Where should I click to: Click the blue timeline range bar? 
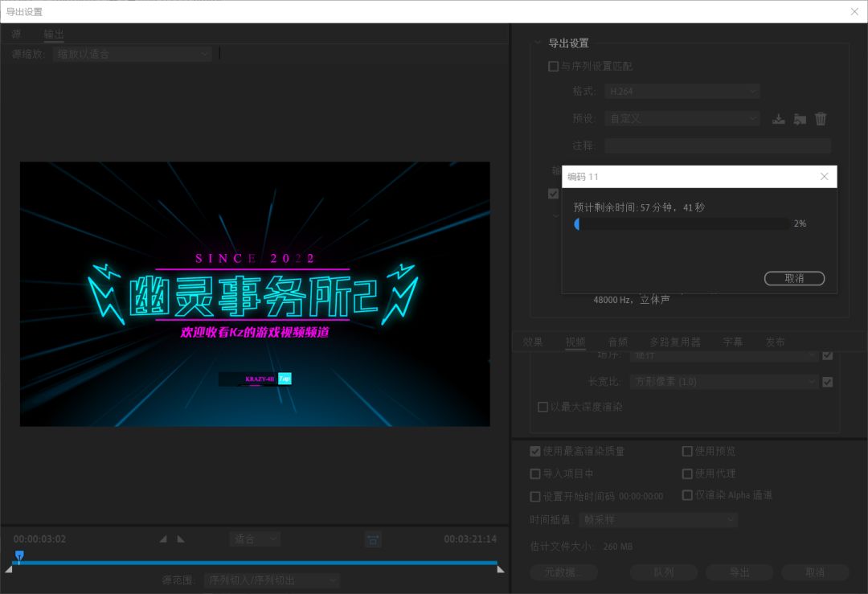click(255, 563)
